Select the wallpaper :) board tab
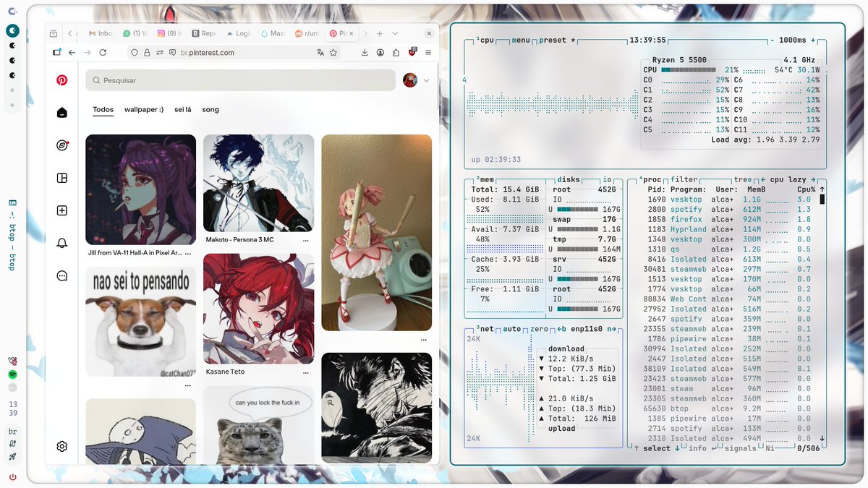This screenshot has width=868, height=488. click(144, 110)
